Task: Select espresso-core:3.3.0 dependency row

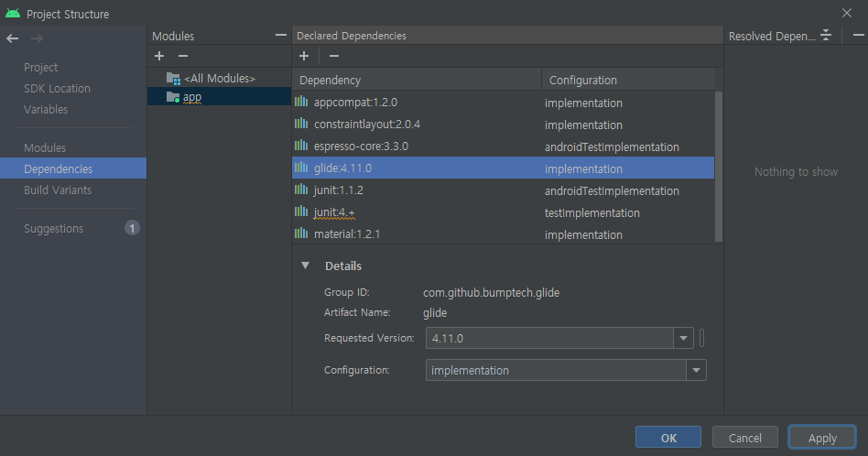Action: 503,147
